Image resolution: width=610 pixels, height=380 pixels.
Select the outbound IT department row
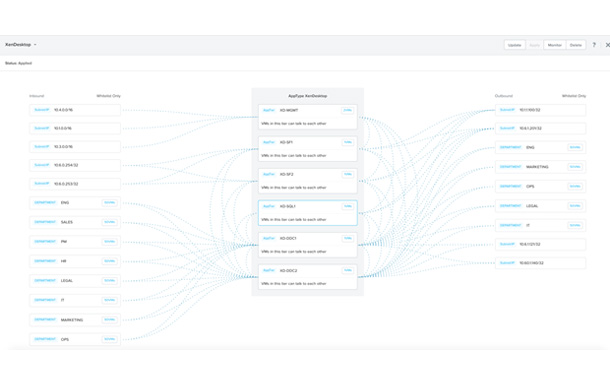tap(540, 225)
